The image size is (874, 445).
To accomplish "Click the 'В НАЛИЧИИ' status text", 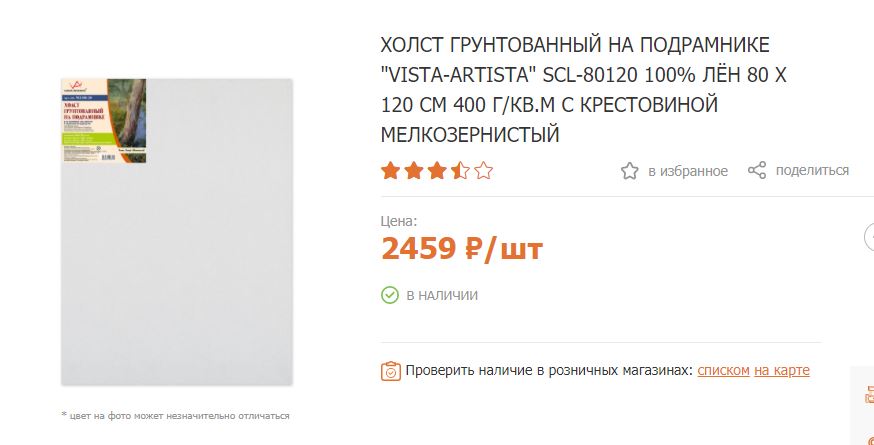I will click(442, 296).
